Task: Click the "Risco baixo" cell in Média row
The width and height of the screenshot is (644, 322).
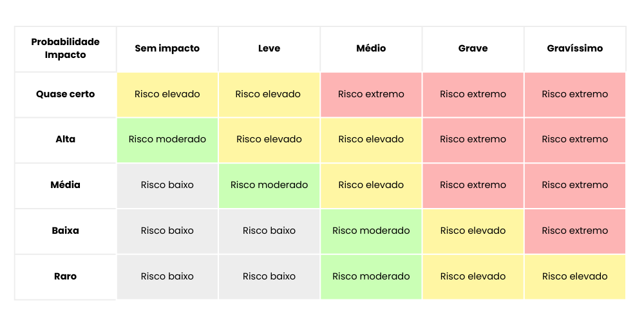Action: 167,185
